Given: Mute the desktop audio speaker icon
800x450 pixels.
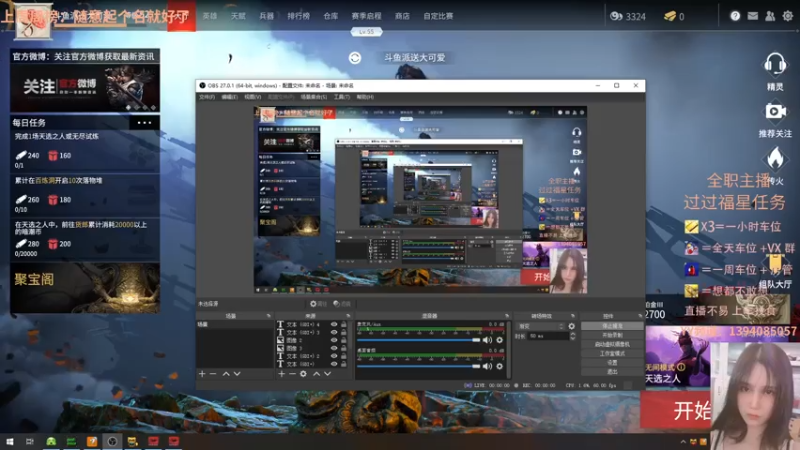Looking at the screenshot, I should point(488,366).
